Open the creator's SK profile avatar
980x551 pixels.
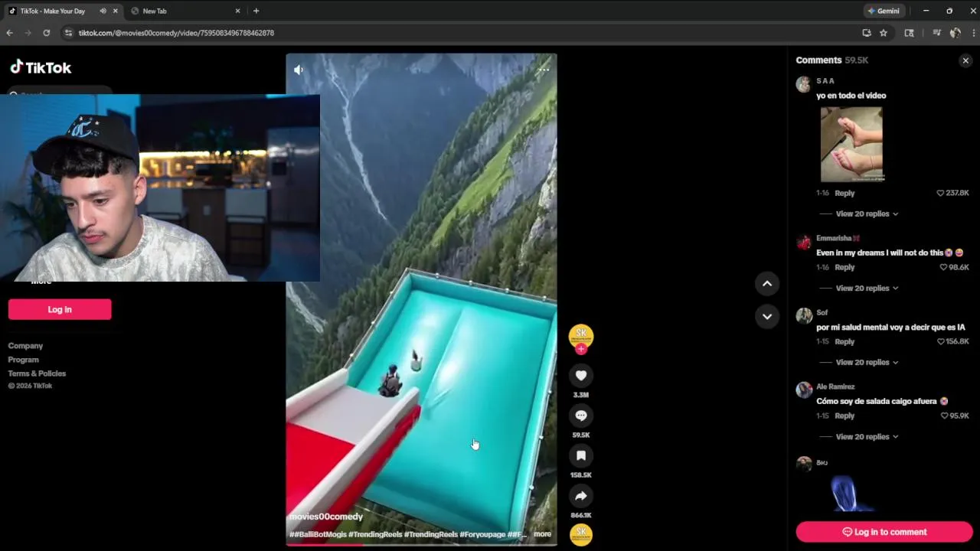point(581,335)
